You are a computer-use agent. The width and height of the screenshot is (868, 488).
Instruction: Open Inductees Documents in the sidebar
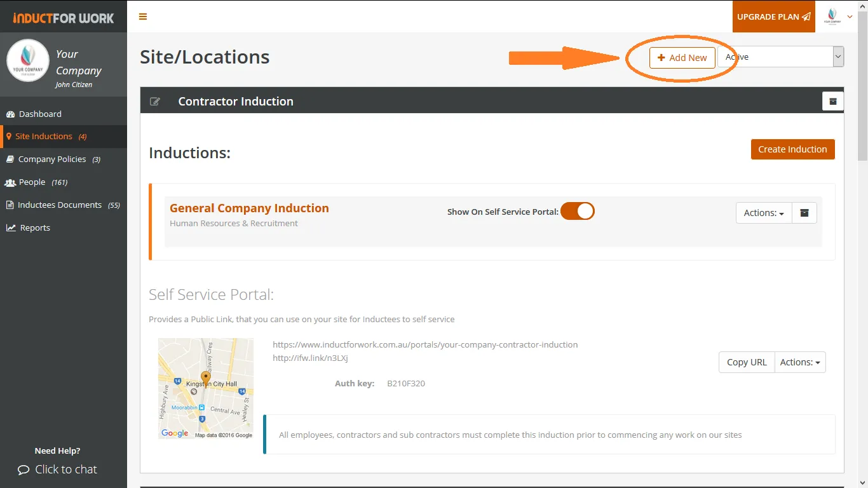[x=64, y=205]
